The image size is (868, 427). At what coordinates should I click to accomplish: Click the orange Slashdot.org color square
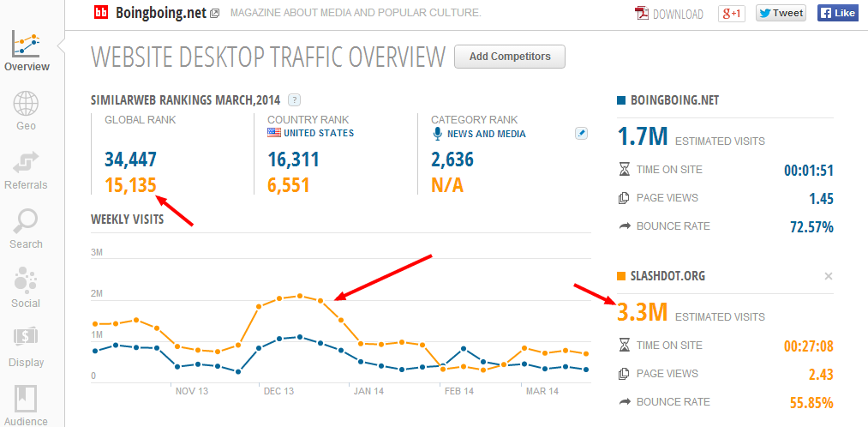point(620,276)
